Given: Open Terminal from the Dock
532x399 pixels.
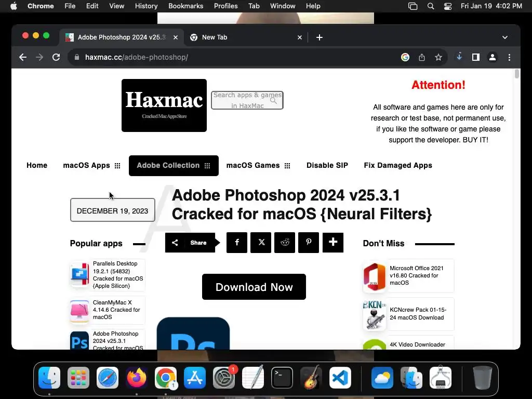Looking at the screenshot, I should pos(282,378).
